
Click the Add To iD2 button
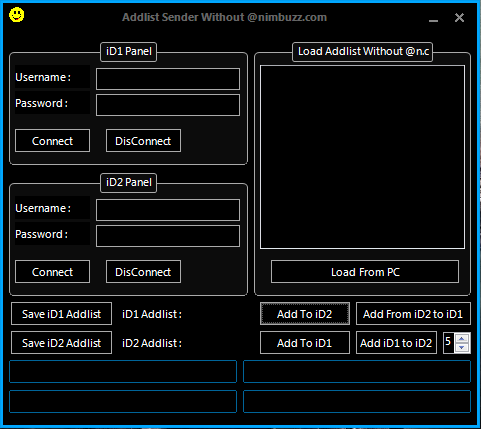[x=305, y=314]
